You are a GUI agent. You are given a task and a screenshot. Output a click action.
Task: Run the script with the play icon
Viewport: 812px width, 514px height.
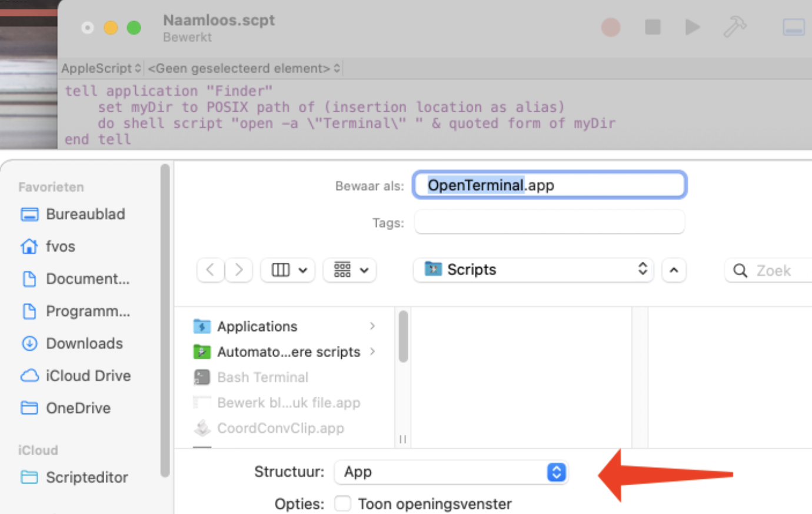click(692, 26)
